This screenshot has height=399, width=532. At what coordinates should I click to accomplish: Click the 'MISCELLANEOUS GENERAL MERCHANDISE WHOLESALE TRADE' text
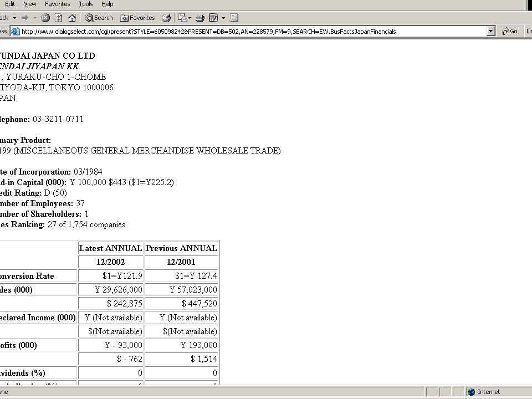147,151
